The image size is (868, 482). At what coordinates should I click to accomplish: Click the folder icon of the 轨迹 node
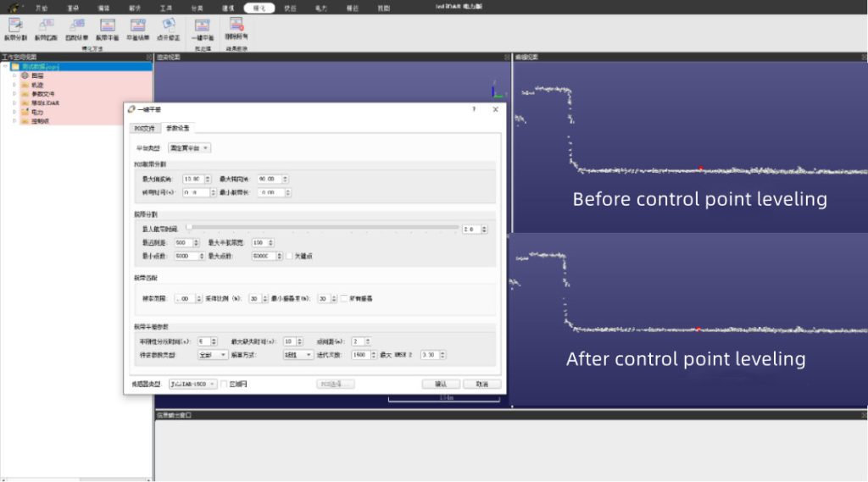[25, 85]
